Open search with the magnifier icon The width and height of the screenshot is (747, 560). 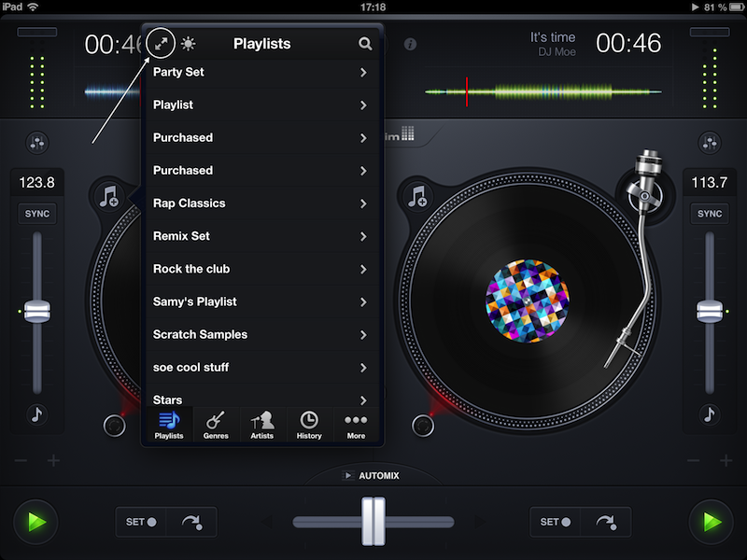[365, 44]
